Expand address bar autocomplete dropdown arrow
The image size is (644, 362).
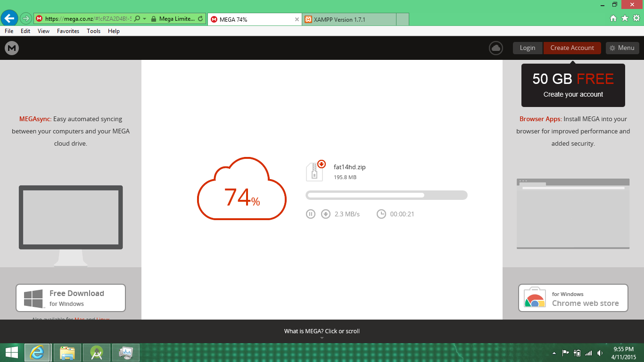coord(144,19)
